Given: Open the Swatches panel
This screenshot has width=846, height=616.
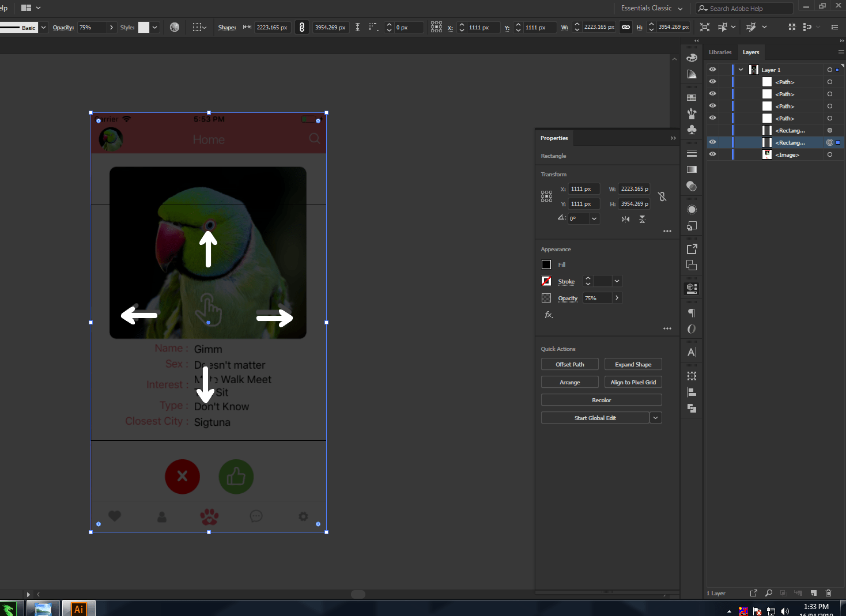Looking at the screenshot, I should point(692,97).
